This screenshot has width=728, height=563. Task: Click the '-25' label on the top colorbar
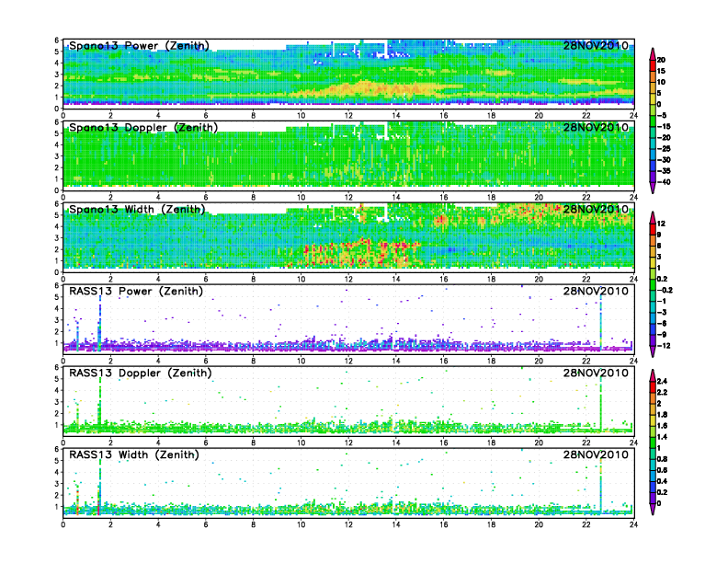[x=664, y=149]
